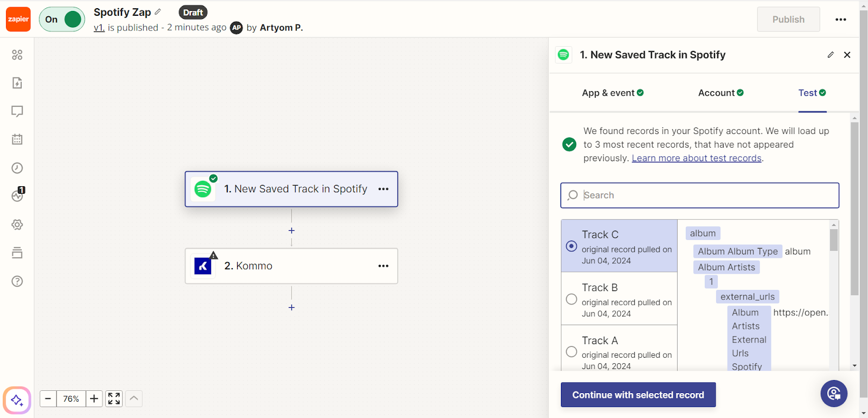Select the Track B radio button
The image size is (868, 418).
pyautogui.click(x=571, y=299)
